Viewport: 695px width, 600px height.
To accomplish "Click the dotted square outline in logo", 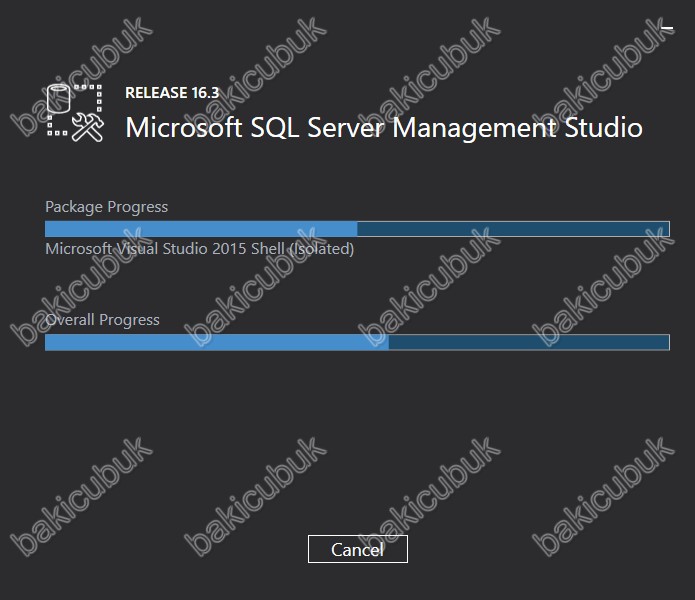I will [x=74, y=110].
